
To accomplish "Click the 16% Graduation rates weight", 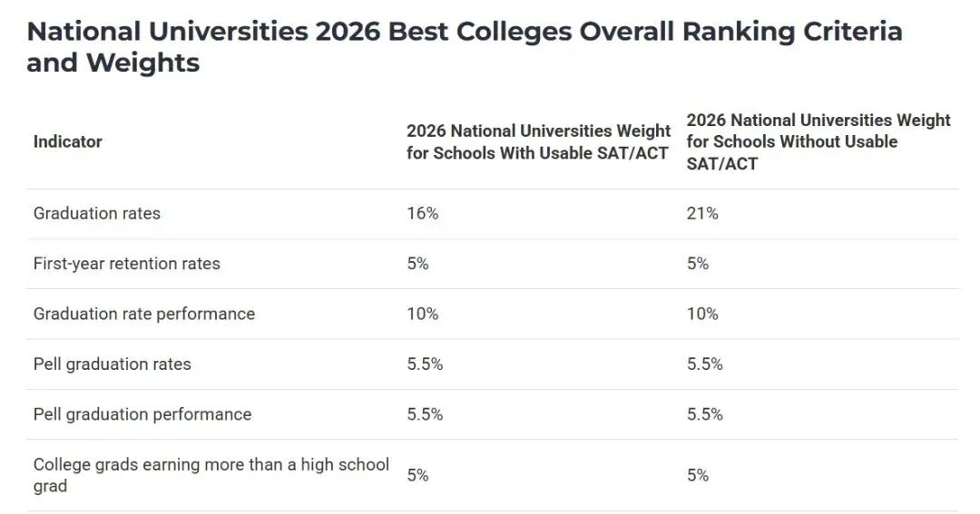I will pos(422,214).
